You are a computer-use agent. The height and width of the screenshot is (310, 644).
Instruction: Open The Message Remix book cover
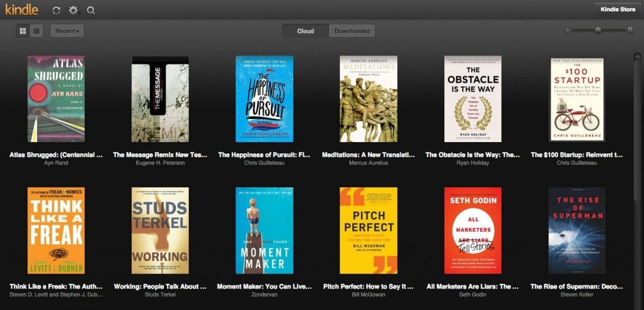(x=160, y=98)
